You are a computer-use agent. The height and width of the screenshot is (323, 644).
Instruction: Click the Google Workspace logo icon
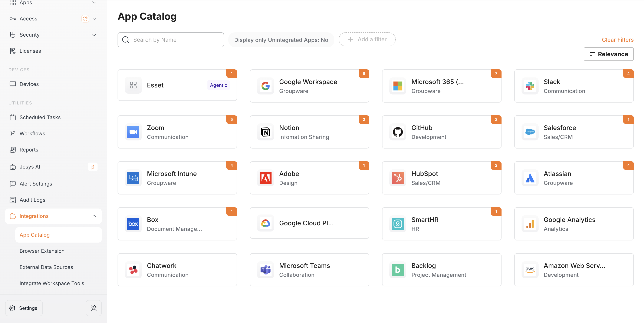[x=266, y=86]
